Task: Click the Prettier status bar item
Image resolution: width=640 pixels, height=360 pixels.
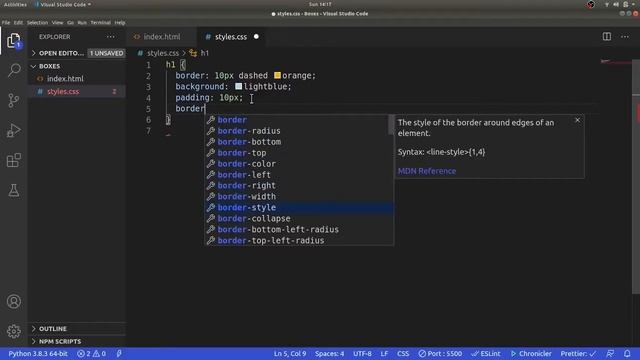Action: (x=578, y=353)
